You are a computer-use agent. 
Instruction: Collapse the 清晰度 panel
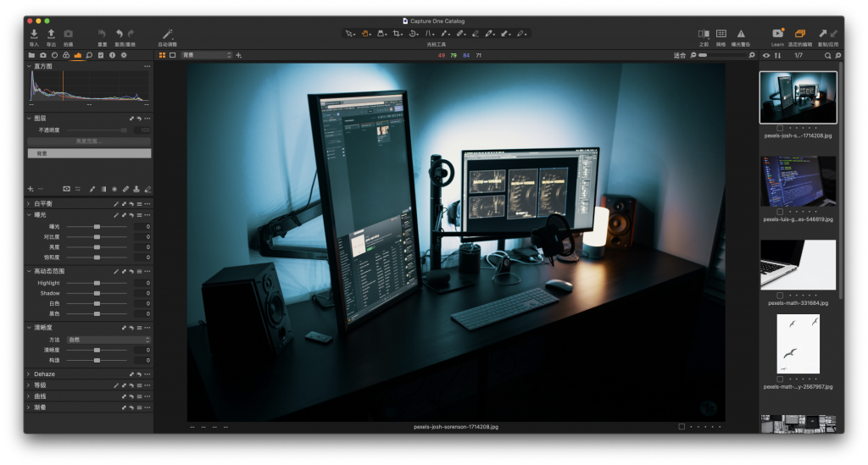29,327
